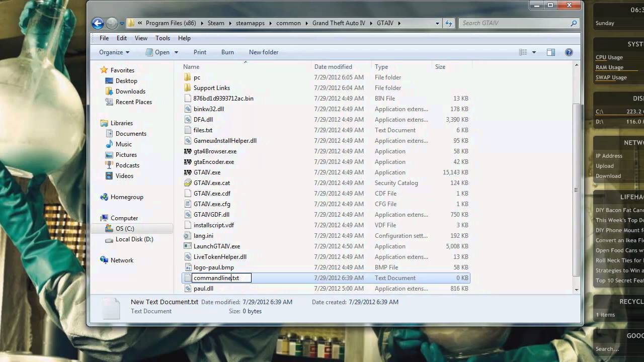Click the gtaEncoder.exe icon
This screenshot has height=362, width=644.
(x=188, y=162)
